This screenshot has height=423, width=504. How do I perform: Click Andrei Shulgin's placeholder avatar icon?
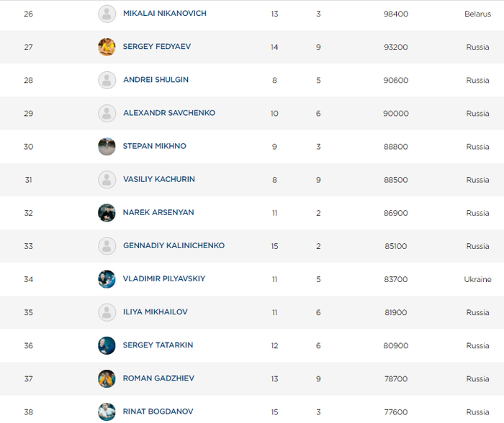(107, 80)
